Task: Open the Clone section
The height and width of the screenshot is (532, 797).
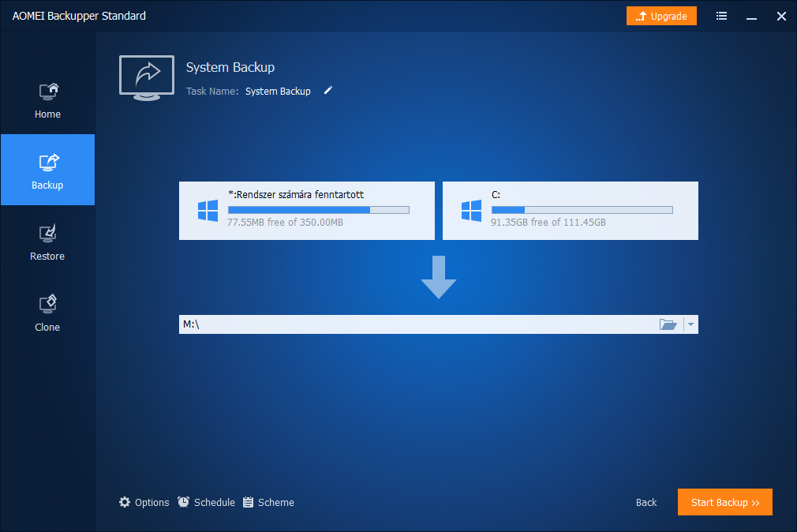Action: 47,313
